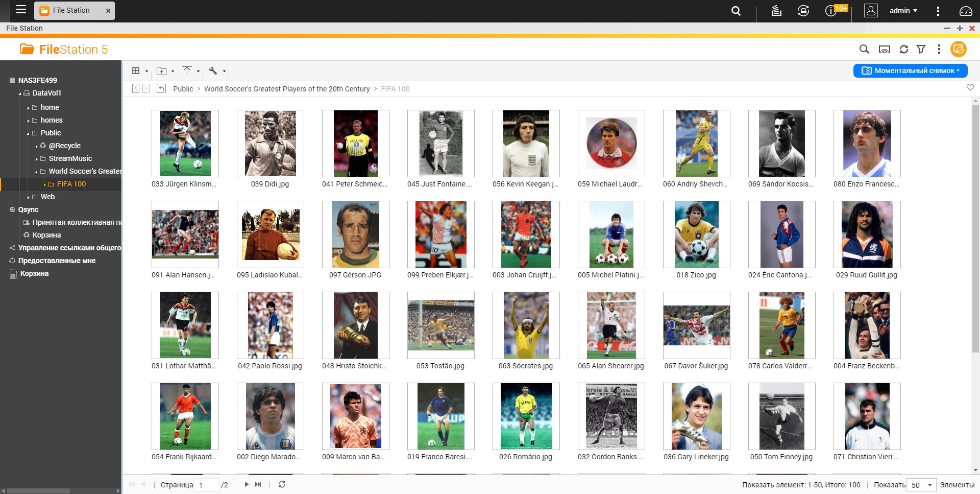Screen dimensions: 980x494
Task: Click the Моментальный снимок button
Action: pyautogui.click(x=910, y=70)
